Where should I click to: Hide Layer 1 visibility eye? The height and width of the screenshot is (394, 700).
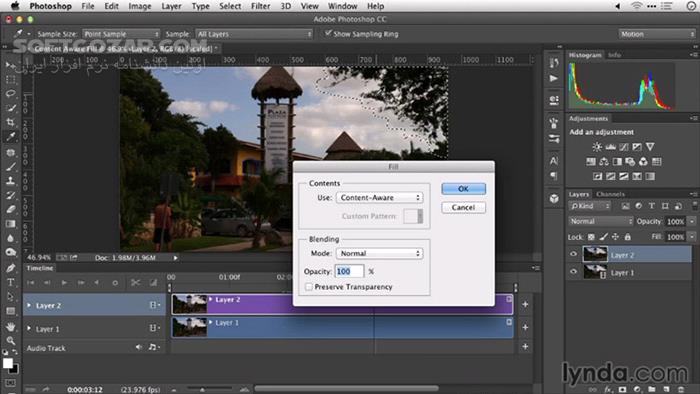point(574,272)
